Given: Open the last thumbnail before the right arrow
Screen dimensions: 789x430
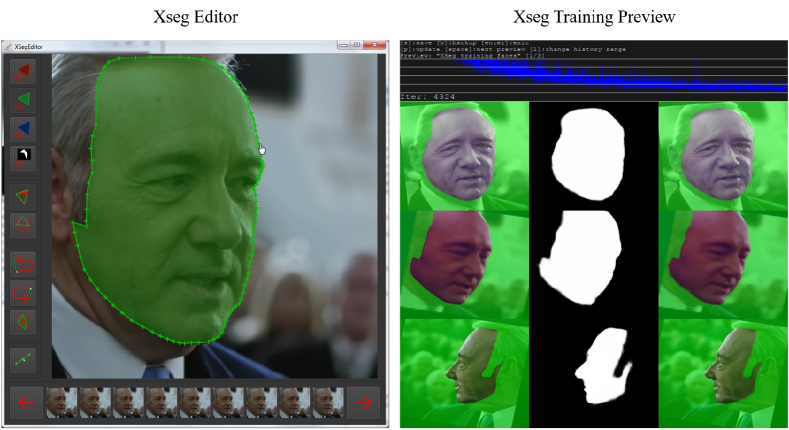Looking at the screenshot, I should tap(328, 402).
